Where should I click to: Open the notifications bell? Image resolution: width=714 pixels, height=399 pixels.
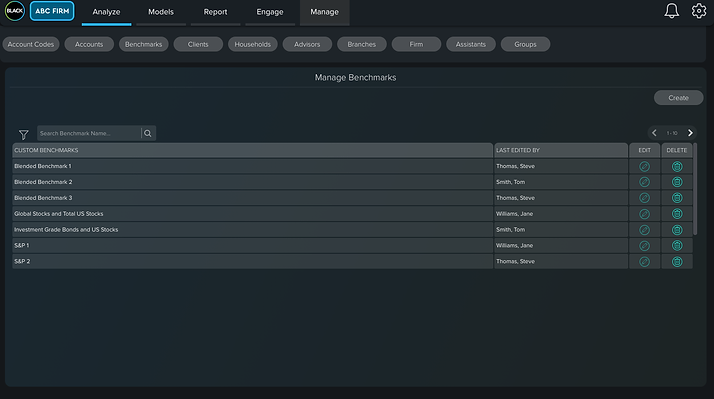click(671, 11)
